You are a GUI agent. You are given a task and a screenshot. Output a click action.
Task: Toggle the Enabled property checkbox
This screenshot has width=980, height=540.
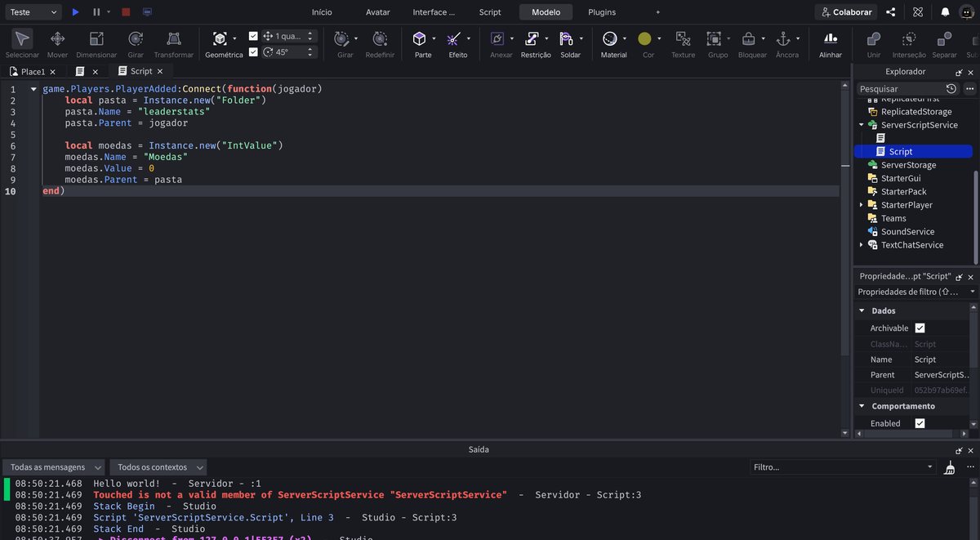coord(920,423)
